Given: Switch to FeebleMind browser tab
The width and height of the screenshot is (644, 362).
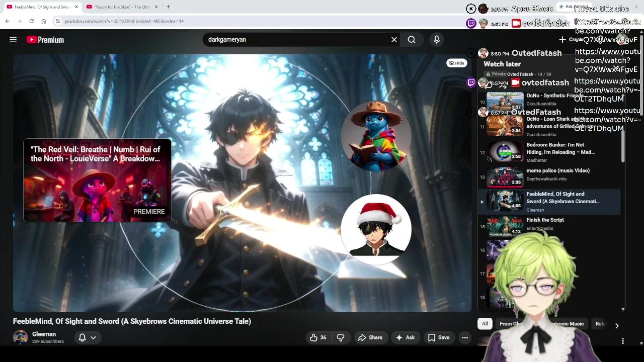Looking at the screenshot, I should point(41,7).
